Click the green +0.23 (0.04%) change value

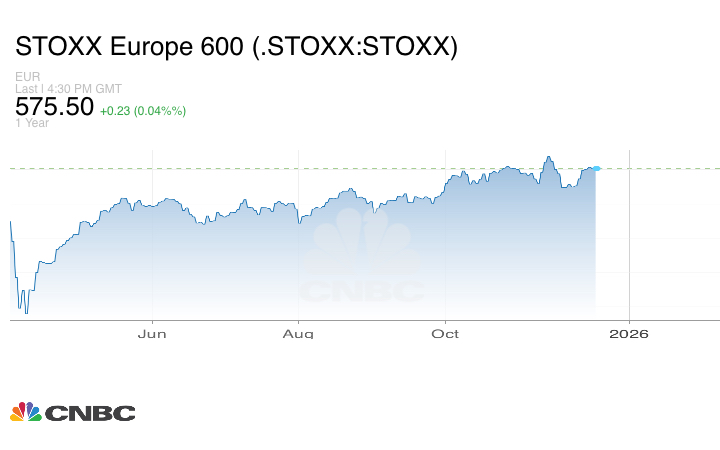click(x=143, y=110)
